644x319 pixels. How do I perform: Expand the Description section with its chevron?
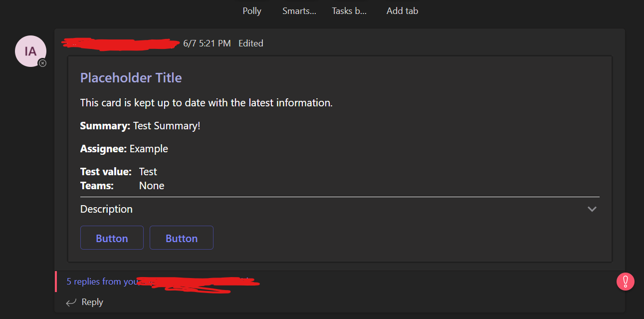(592, 209)
